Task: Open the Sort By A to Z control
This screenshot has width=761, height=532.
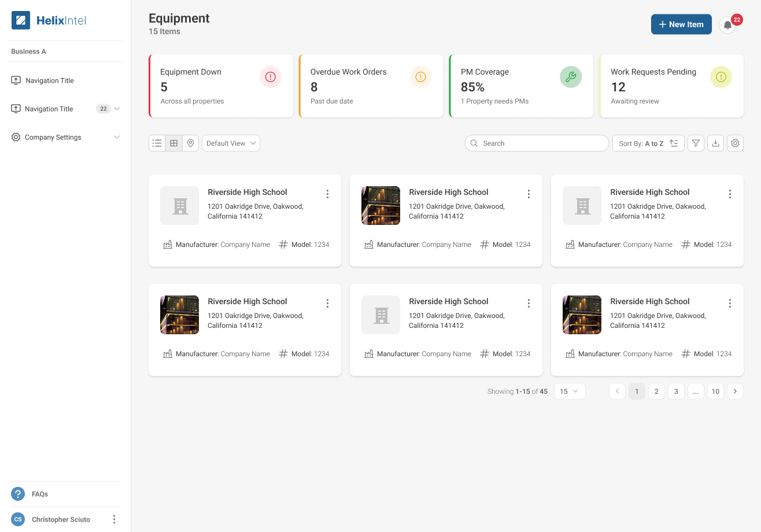Action: coord(648,143)
